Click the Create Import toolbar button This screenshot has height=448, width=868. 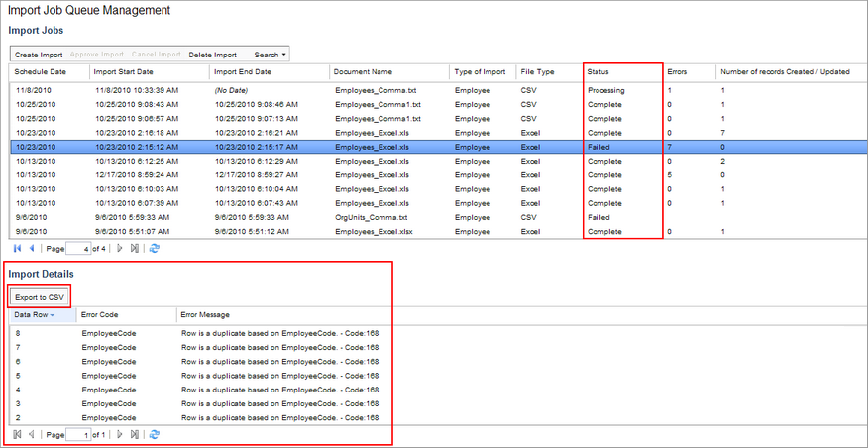click(39, 55)
